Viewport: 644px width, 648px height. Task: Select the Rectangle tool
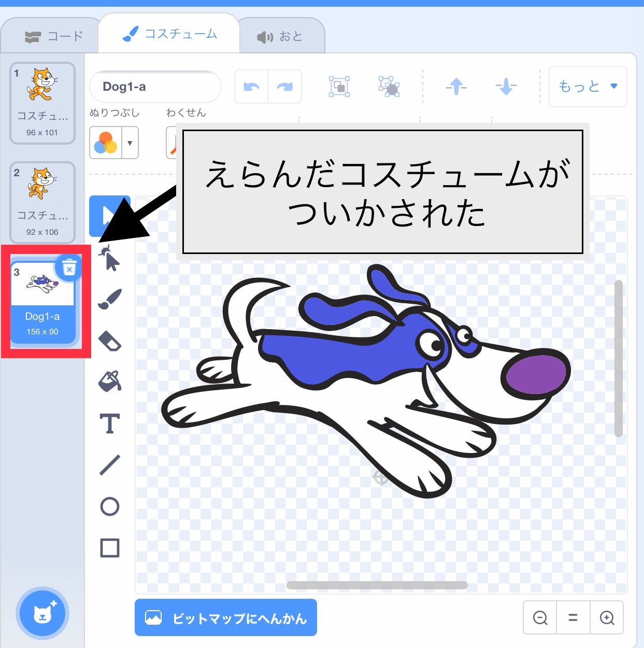(110, 548)
